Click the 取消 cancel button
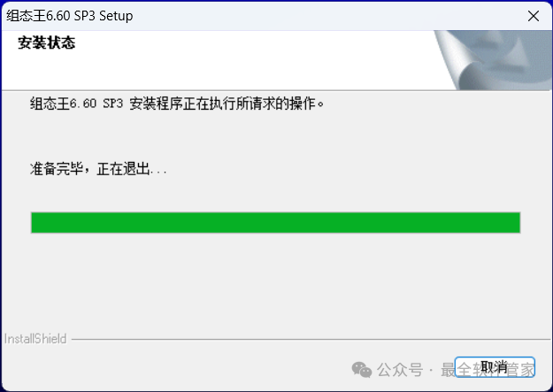Viewport: 553px width, 392px height. (x=495, y=367)
